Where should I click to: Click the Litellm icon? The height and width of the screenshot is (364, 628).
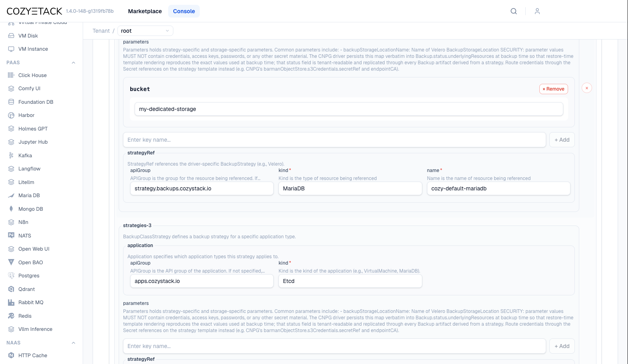[x=11, y=182]
